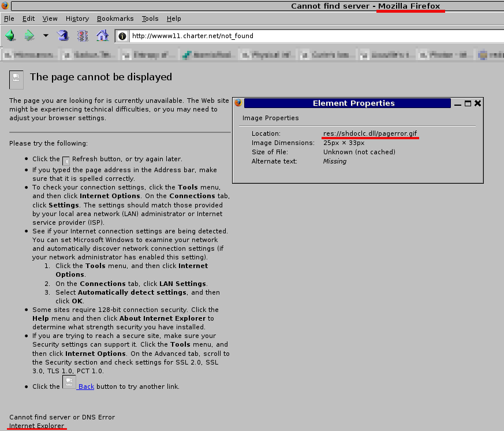Click the Element Properties title bar
This screenshot has width=504, height=431.
coord(348,103)
